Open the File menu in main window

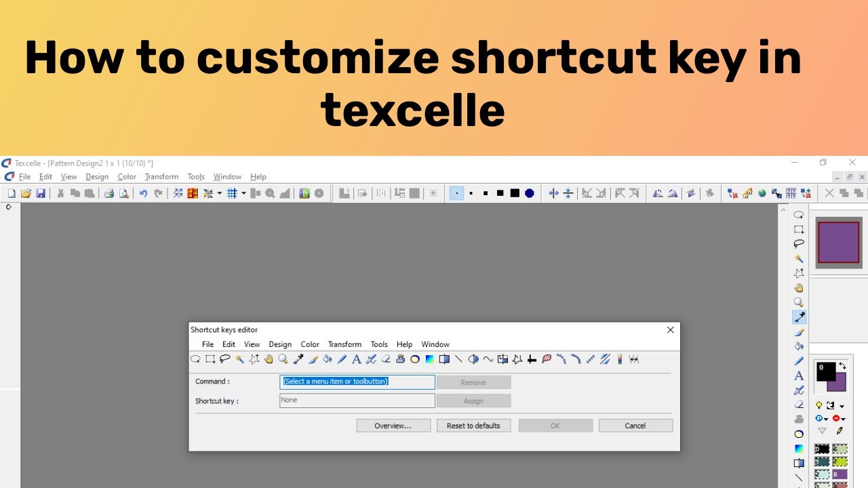[x=24, y=177]
